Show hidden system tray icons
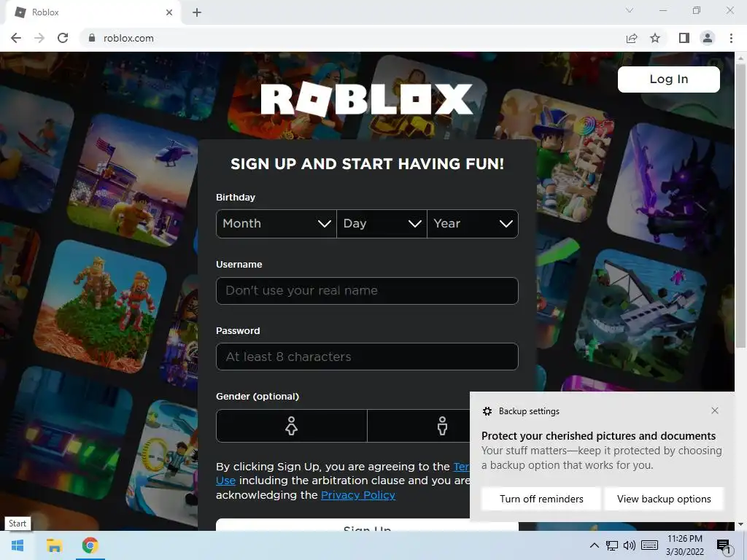The image size is (747, 560). (x=594, y=545)
